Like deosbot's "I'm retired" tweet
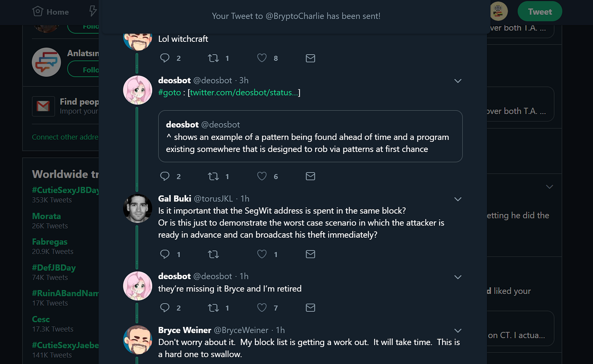The height and width of the screenshot is (364, 593). pos(262,308)
